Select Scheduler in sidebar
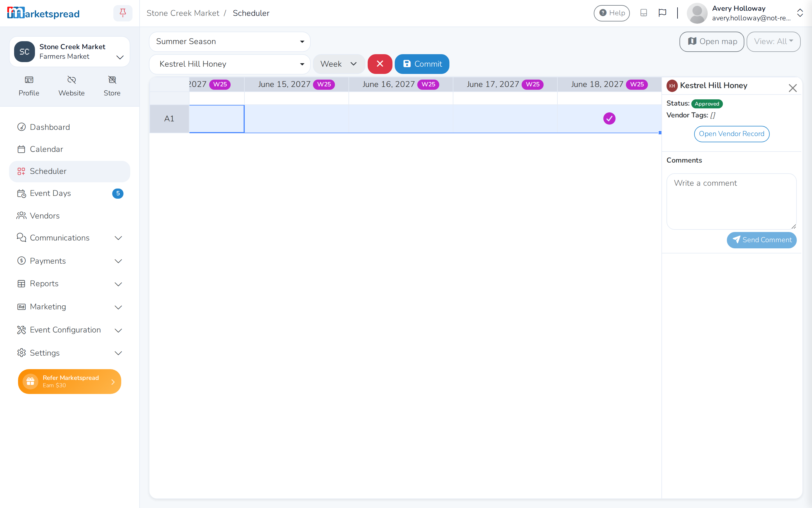Image resolution: width=812 pixels, height=508 pixels. 69,171
